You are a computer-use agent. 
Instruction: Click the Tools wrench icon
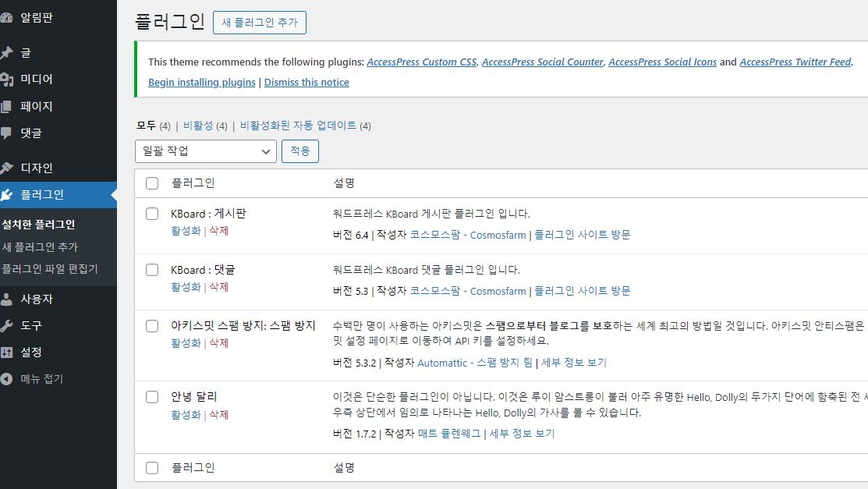[x=7, y=325]
